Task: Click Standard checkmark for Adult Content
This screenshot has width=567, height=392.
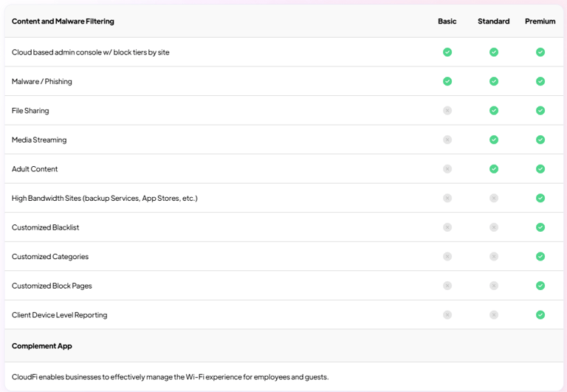Action: (x=494, y=169)
